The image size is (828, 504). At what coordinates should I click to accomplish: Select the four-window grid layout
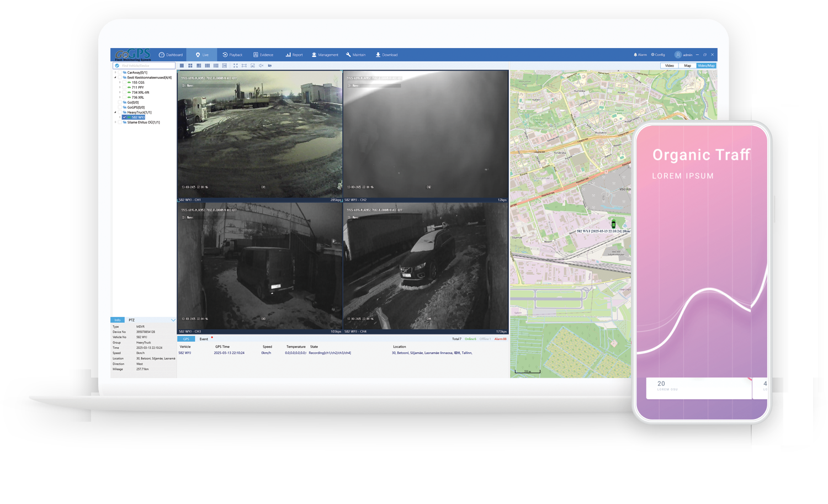coord(190,66)
